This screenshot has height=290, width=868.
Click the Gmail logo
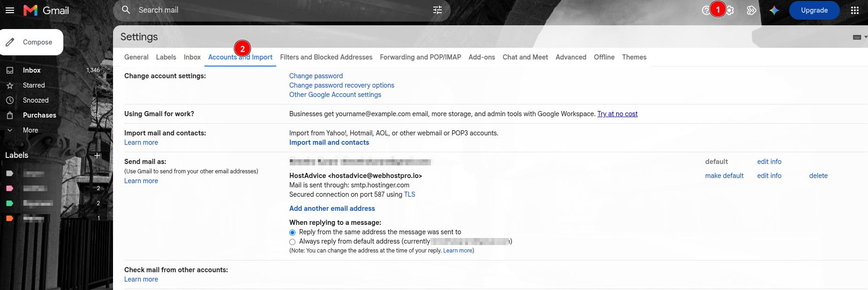[46, 10]
